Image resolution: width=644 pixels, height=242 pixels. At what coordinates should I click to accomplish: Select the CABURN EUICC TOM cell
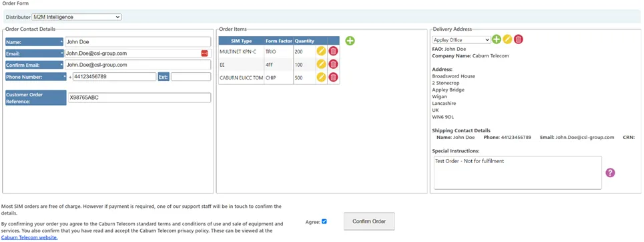[x=242, y=78]
